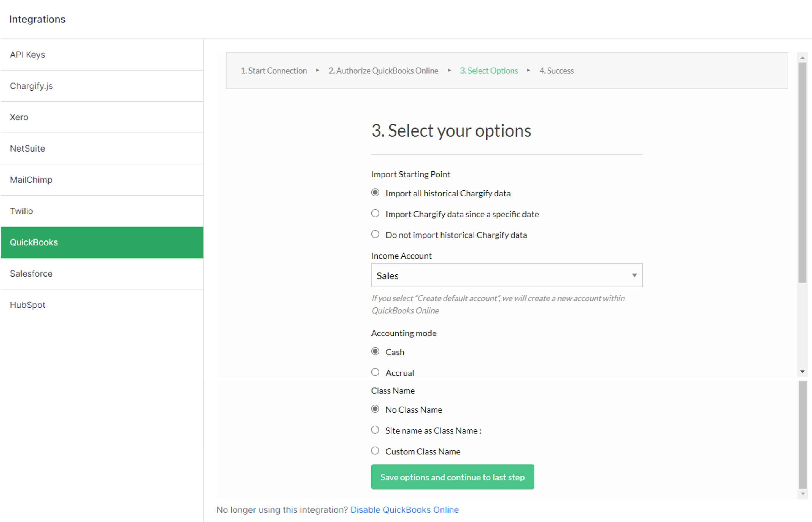The height and width of the screenshot is (522, 812).
Task: Select Import all historical Chargify data
Action: 375,193
